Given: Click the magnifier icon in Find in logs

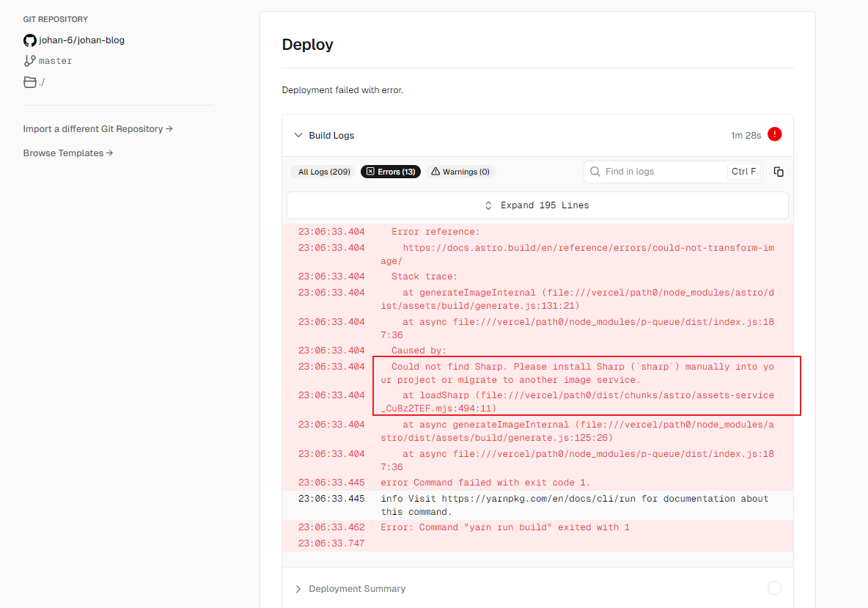Looking at the screenshot, I should [595, 172].
